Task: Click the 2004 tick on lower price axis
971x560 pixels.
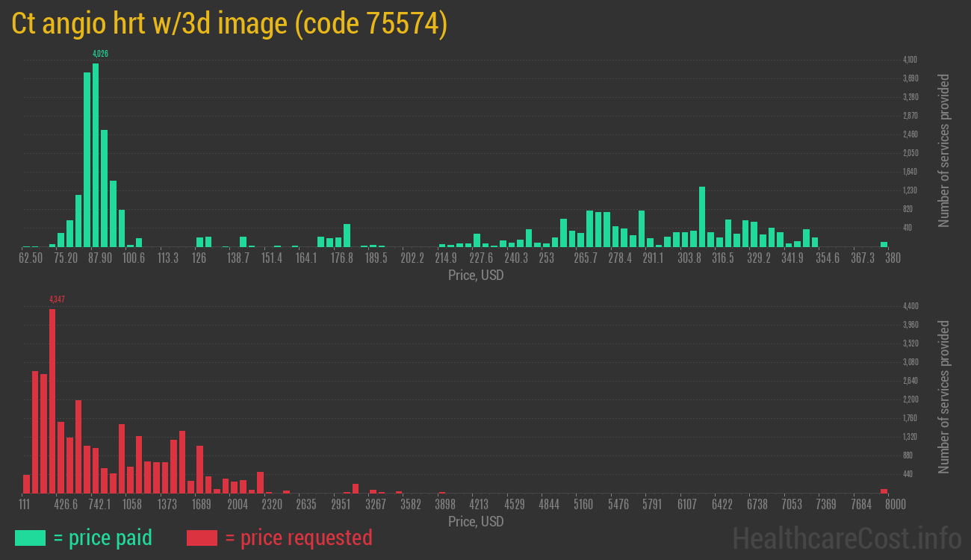Action: click(x=238, y=504)
